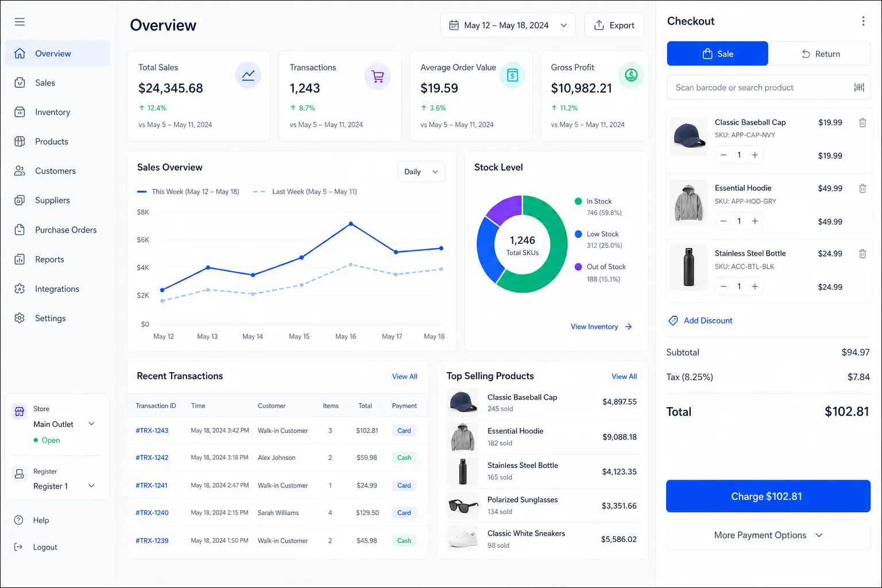Open Purchase Orders in the sidebar
The image size is (882, 588).
pos(57,230)
